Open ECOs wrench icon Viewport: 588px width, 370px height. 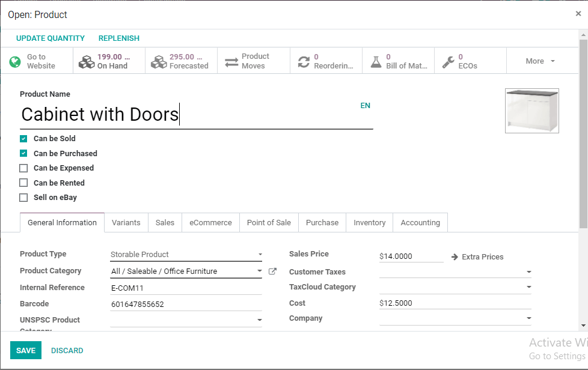tap(448, 62)
